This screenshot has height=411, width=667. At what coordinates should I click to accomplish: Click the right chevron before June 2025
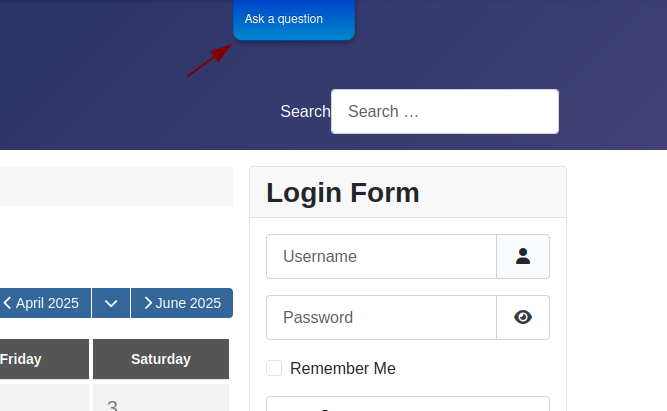click(x=148, y=303)
